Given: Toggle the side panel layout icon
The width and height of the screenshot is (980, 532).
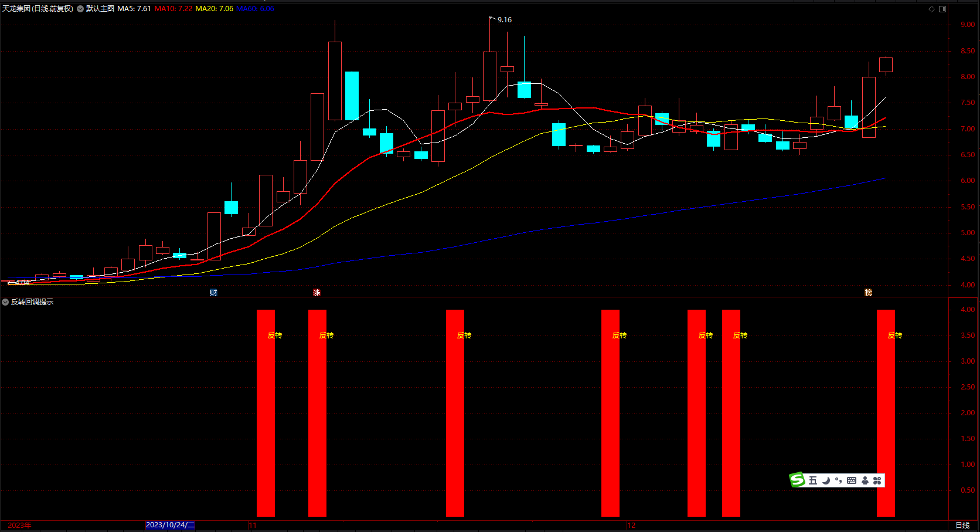Looking at the screenshot, I should (942, 9).
